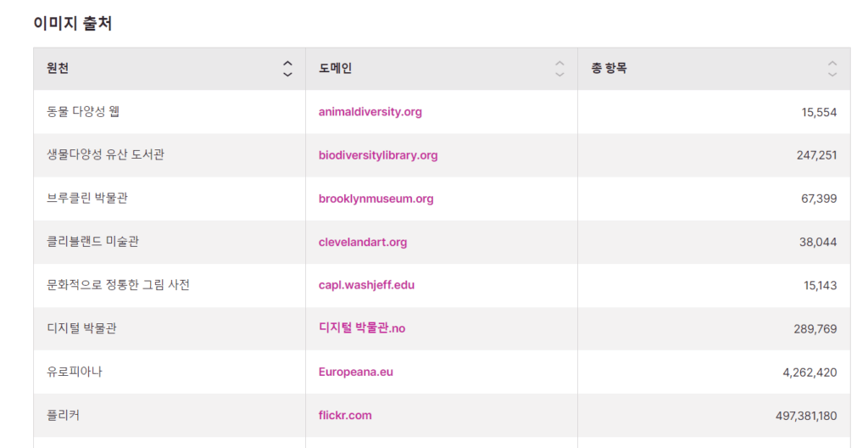868x448 pixels.
Task: Open biodiversitylibrary.org link
Action: pyautogui.click(x=378, y=155)
